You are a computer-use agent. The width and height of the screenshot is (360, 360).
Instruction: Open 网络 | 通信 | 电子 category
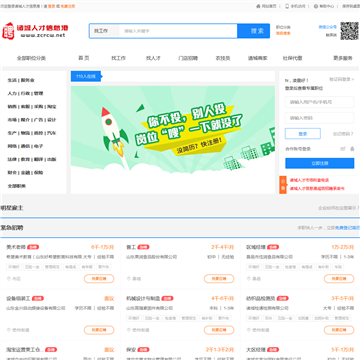point(25,146)
